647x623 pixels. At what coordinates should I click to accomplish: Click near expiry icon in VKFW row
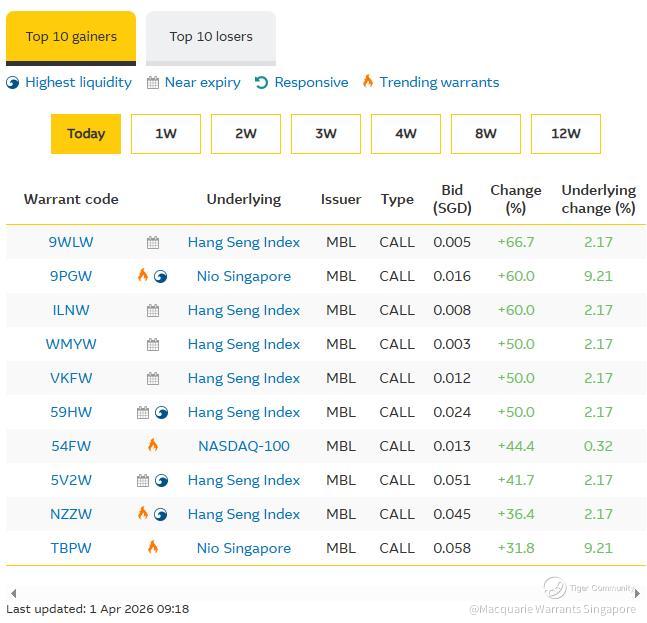[x=153, y=378]
